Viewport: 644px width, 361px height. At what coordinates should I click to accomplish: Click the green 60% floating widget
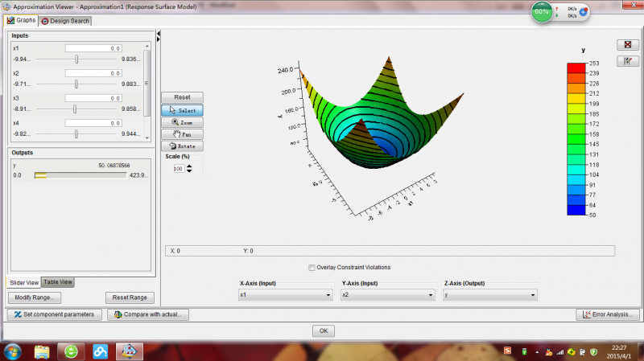[542, 12]
